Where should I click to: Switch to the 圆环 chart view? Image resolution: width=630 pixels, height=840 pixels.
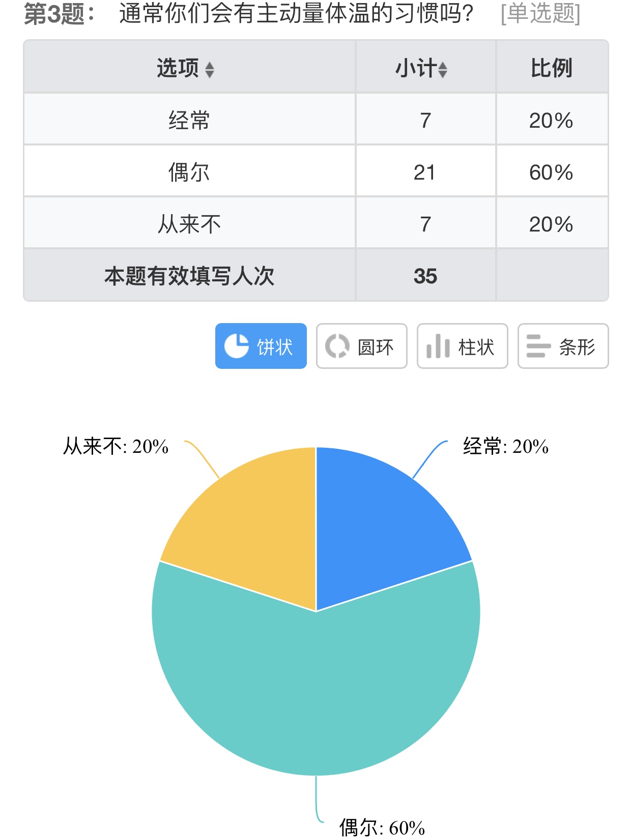361,346
